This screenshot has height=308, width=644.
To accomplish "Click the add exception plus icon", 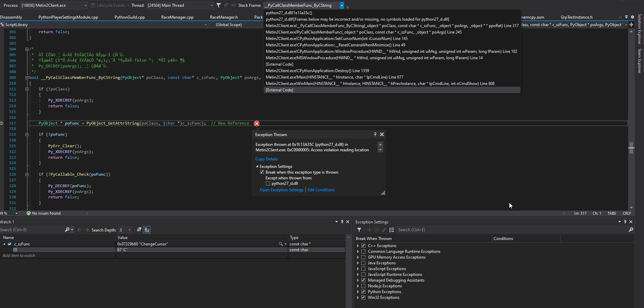I will pos(369,230).
